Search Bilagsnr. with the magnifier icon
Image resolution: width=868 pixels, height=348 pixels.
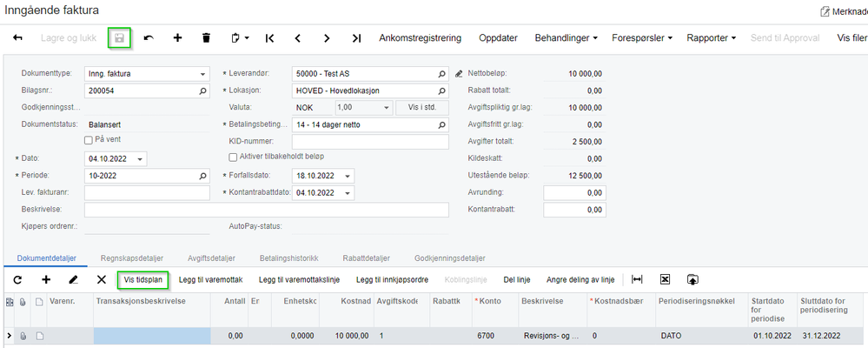click(202, 90)
